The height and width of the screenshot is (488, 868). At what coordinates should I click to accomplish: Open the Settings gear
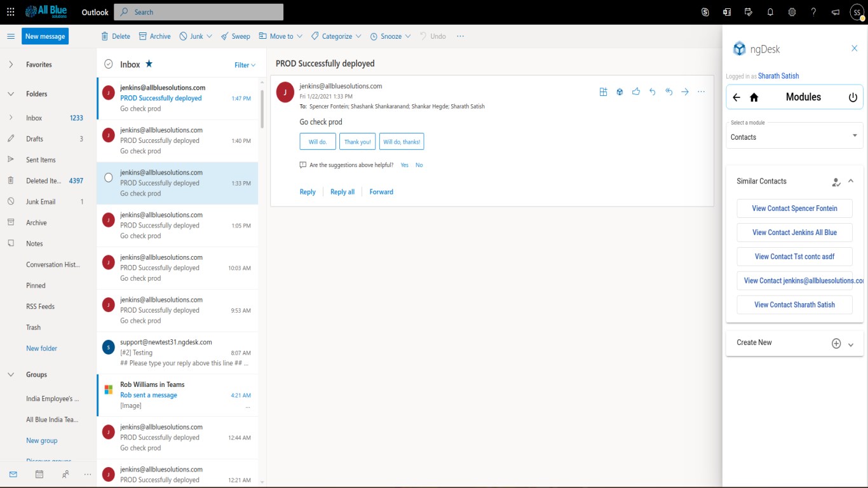click(x=792, y=12)
